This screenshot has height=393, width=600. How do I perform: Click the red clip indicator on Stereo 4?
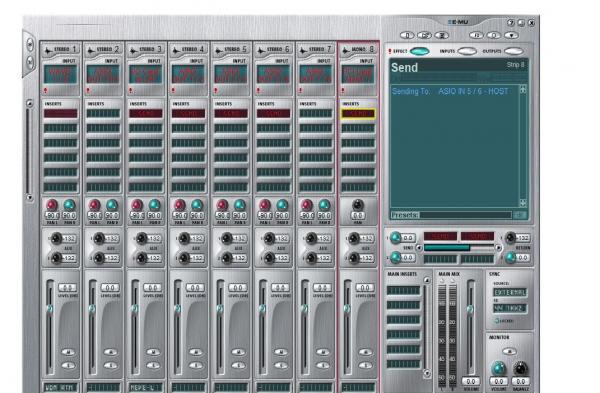tap(173, 90)
